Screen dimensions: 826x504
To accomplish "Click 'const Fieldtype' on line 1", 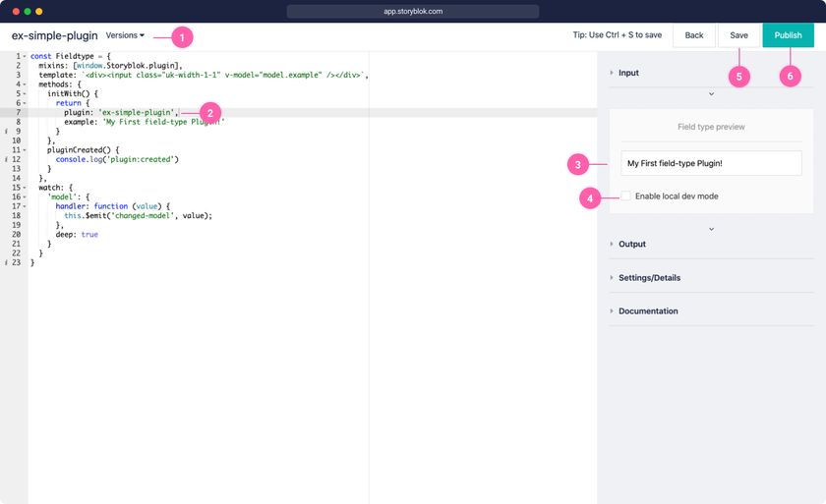I will point(62,56).
